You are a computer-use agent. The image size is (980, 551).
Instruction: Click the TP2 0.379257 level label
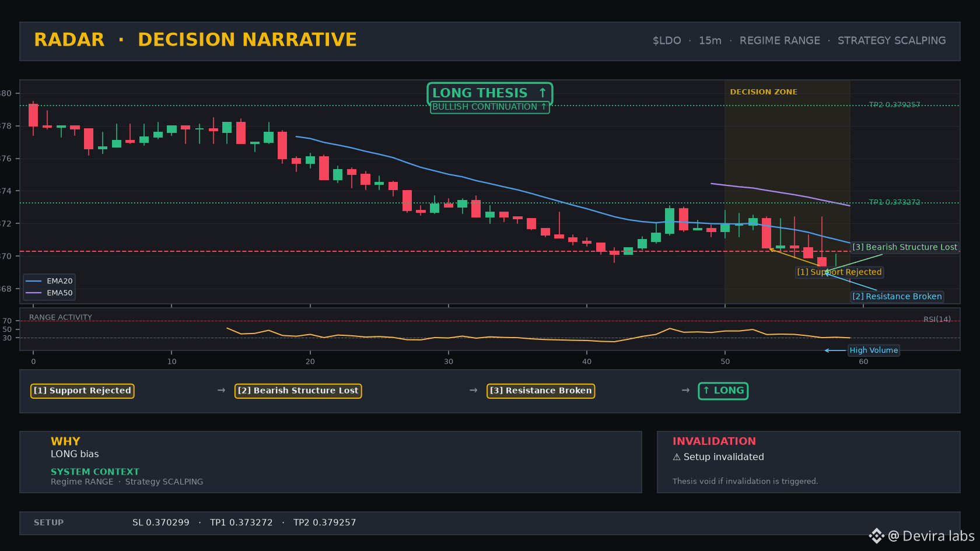click(x=894, y=105)
